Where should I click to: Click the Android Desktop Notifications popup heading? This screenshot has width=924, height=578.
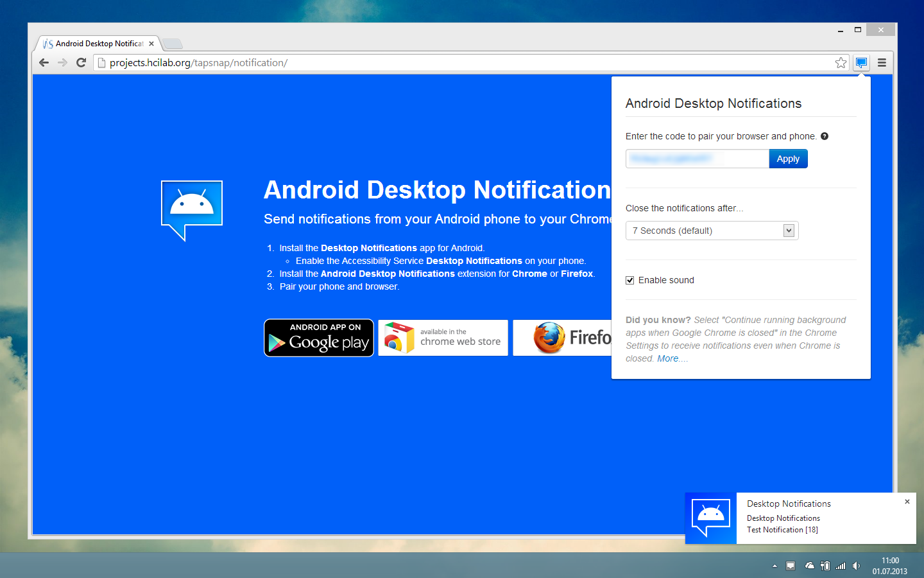714,103
